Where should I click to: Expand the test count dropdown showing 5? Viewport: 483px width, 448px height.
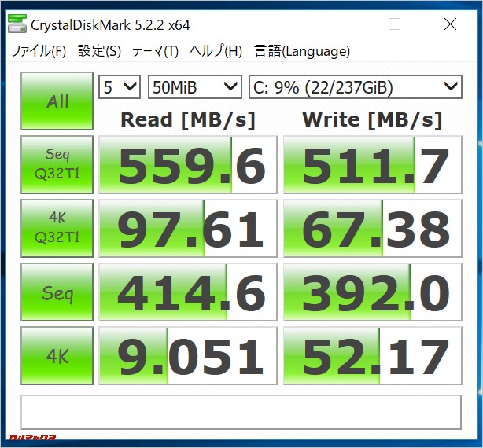coord(120,87)
